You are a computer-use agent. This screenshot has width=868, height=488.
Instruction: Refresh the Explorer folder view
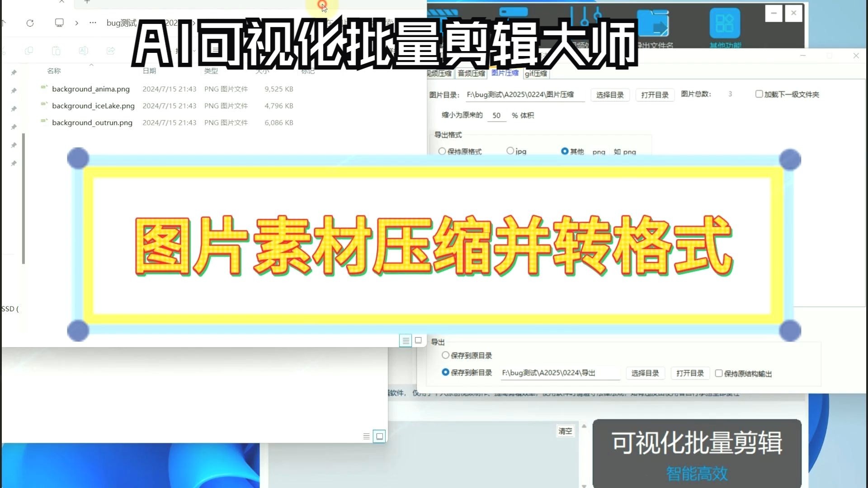[30, 23]
